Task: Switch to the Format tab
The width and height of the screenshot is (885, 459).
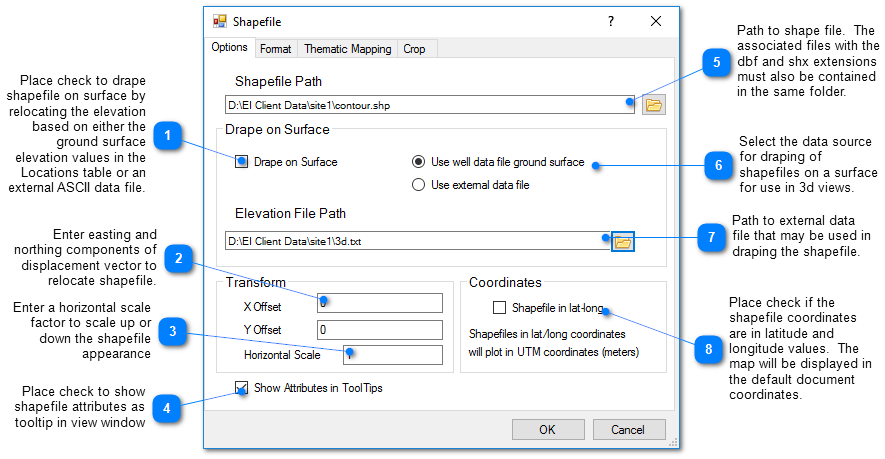Action: [275, 48]
